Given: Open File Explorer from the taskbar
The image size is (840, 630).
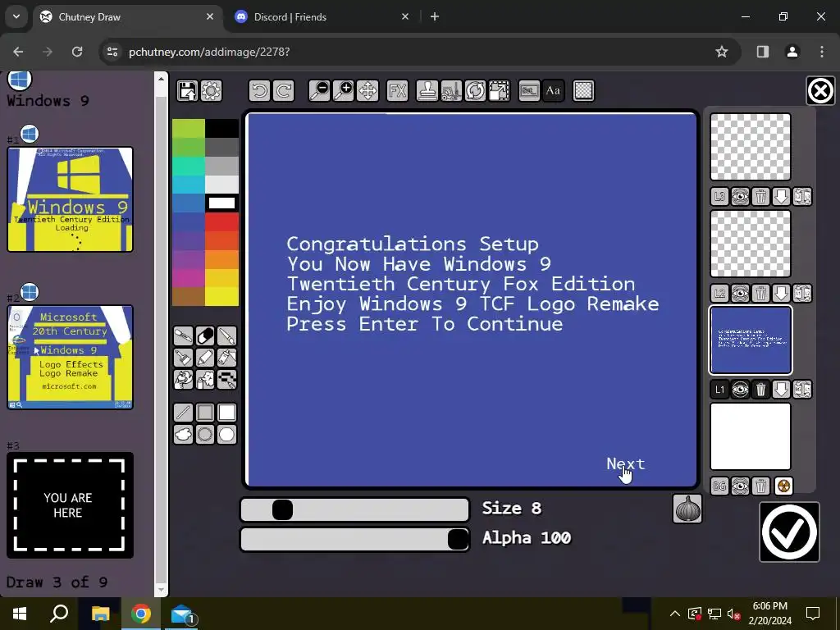Looking at the screenshot, I should [x=100, y=614].
